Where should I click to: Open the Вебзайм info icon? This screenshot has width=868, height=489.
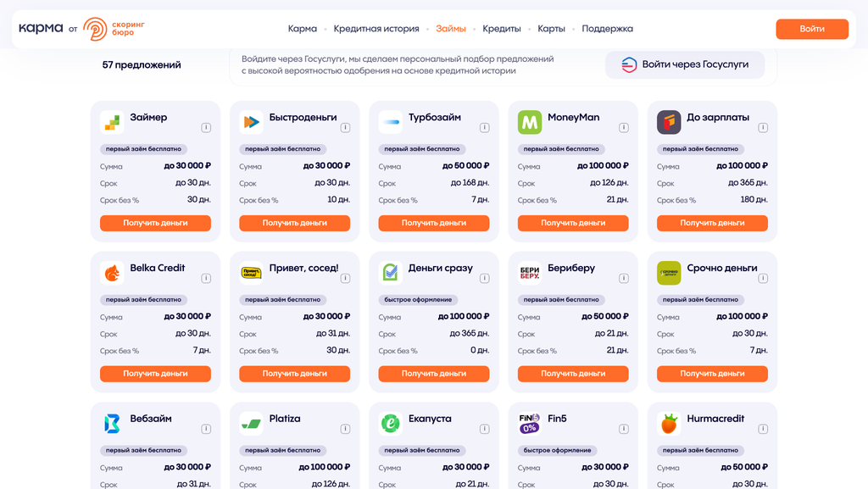click(206, 429)
